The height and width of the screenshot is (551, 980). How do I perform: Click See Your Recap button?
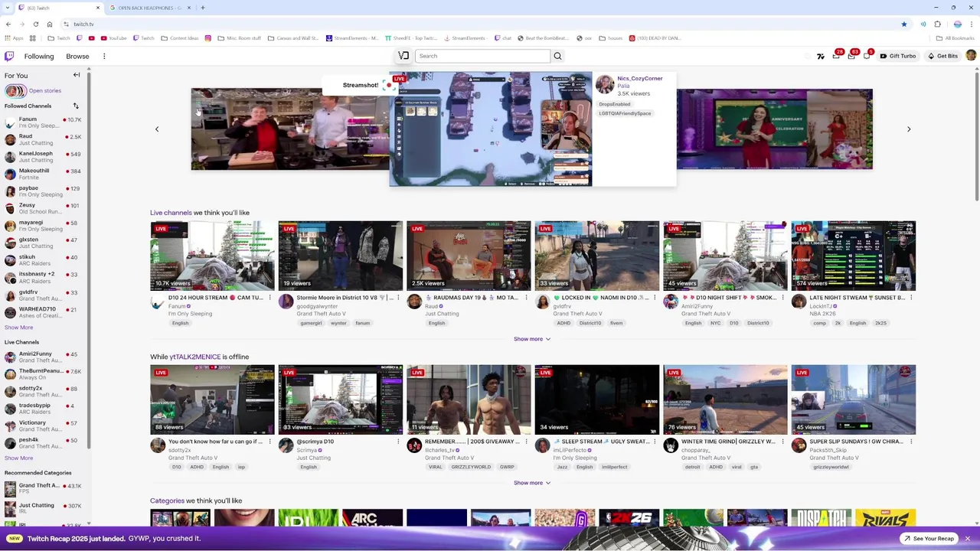click(929, 539)
